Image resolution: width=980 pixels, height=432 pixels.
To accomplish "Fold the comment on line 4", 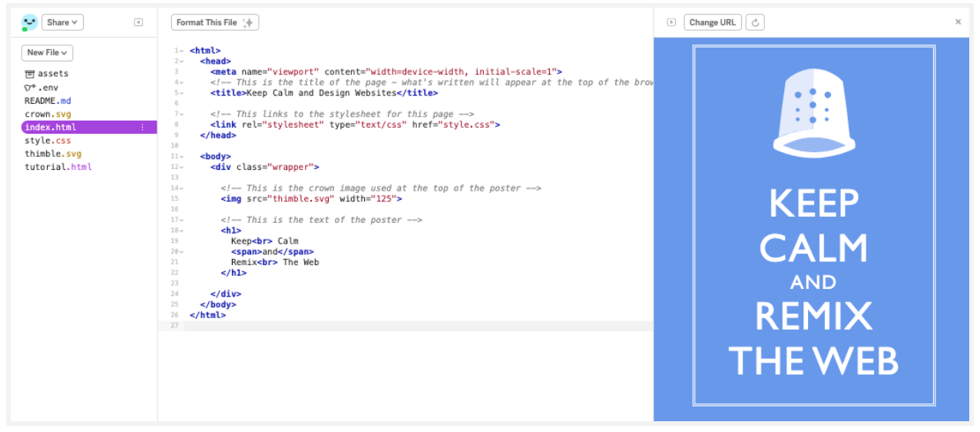I will [x=182, y=82].
